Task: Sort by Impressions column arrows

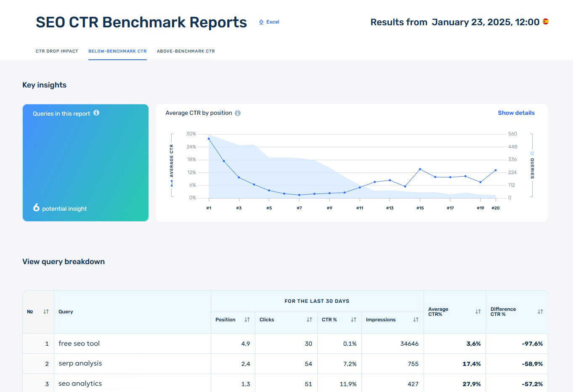Action: pyautogui.click(x=416, y=320)
